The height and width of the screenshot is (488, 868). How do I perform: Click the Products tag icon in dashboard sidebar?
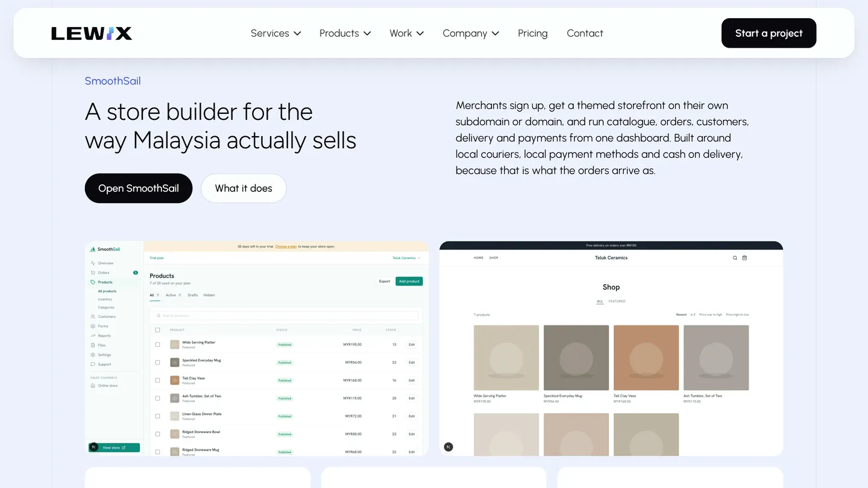93,282
